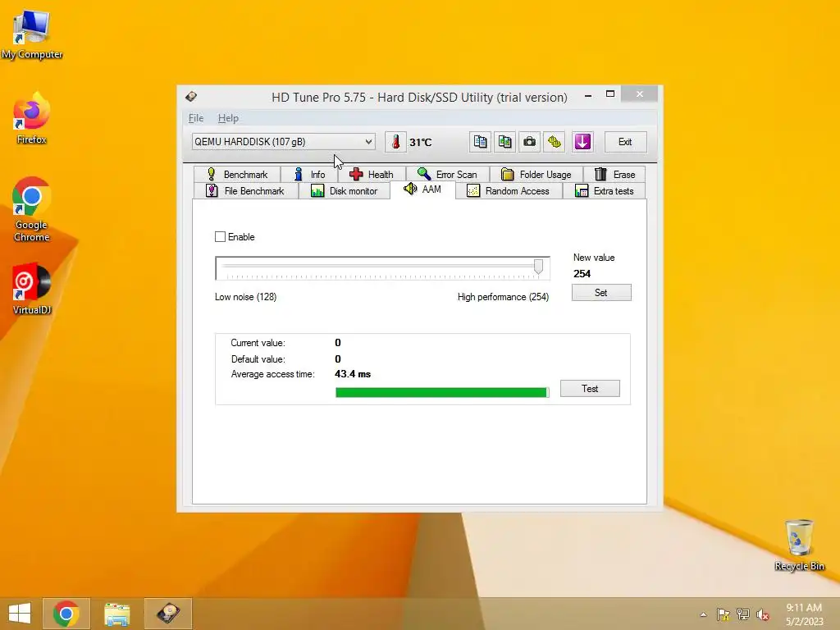Viewport: 840px width, 630px height.
Task: Click the 43.4 ms access time value
Action: (353, 374)
